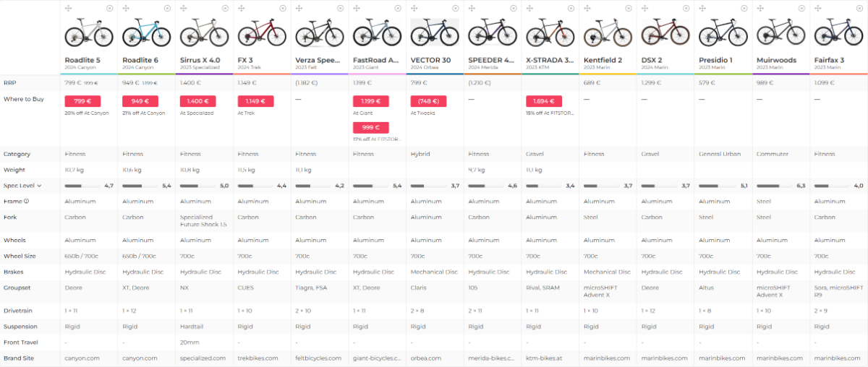Click the move handle above Presidio 1
868x367 pixels.
click(x=702, y=8)
